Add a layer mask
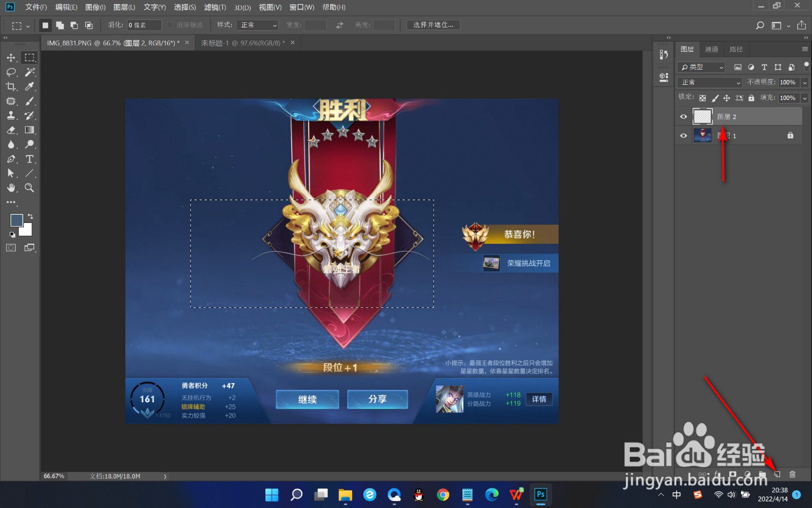Image resolution: width=812 pixels, height=508 pixels. [x=732, y=474]
